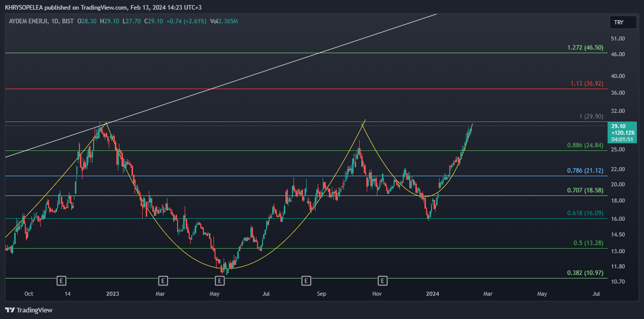Image resolution: width=644 pixels, height=319 pixels.
Task: Click the Jul label near 2023 chart middle
Action: click(266, 294)
